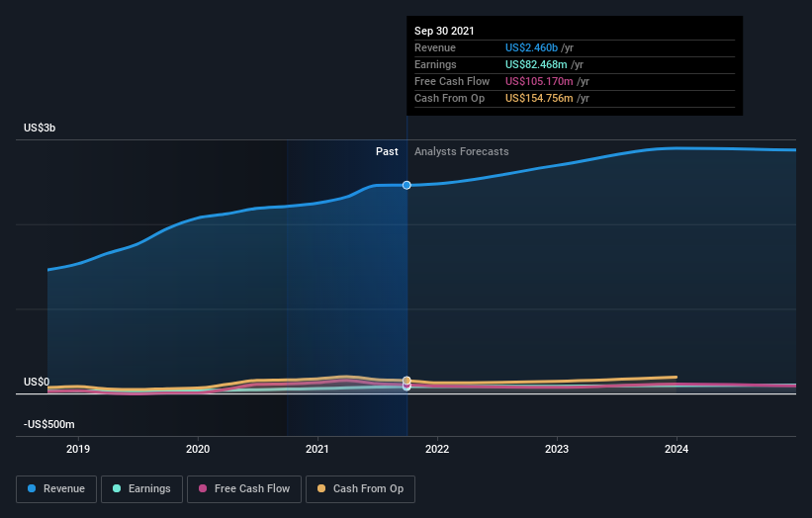Click the orange Cash From Op data point marker
The image size is (812, 518).
[x=407, y=381]
